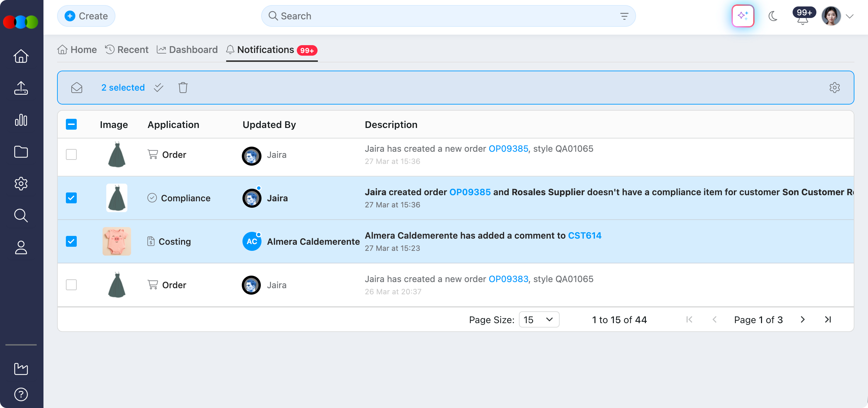Screen dimensions: 868x408
Task: Uncheck the Compliance notification checkbox
Action: click(x=71, y=198)
